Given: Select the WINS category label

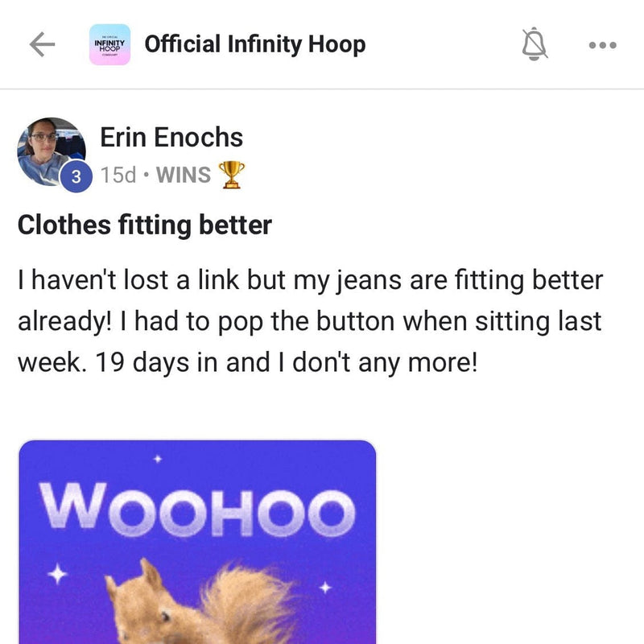Looking at the screenshot, I should tap(184, 175).
